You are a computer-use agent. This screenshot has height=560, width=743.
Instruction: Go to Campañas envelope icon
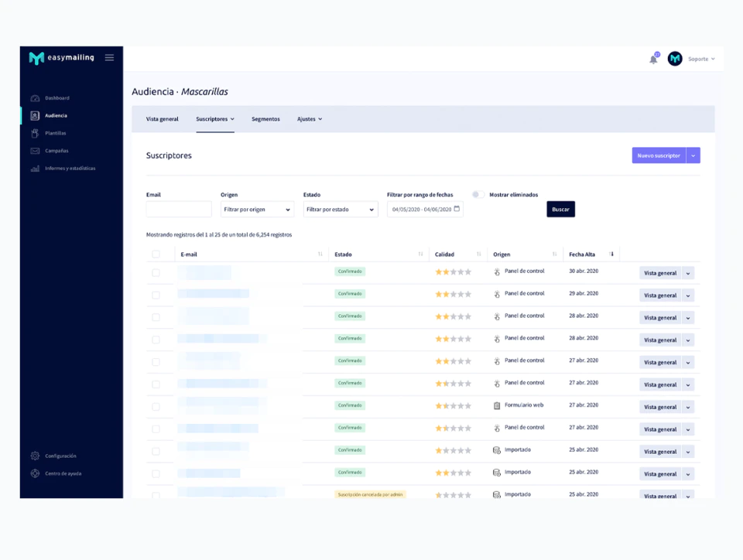(x=35, y=151)
